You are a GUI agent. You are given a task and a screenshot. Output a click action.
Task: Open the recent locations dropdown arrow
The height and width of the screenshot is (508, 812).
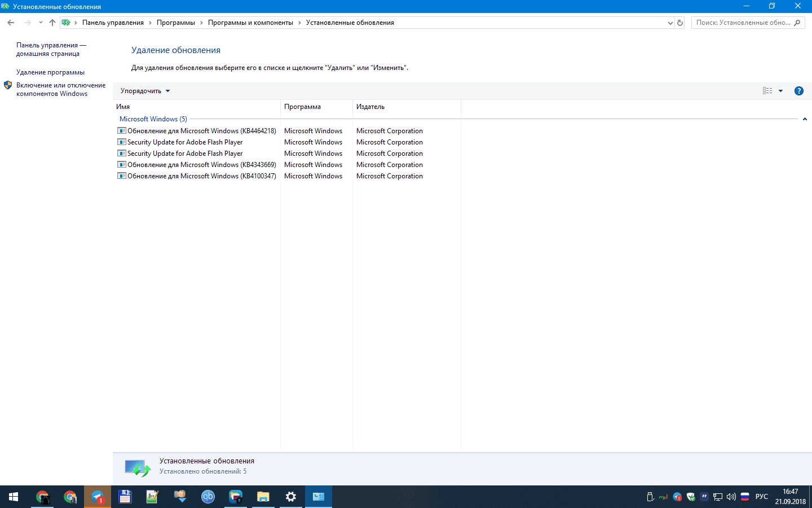(x=41, y=23)
